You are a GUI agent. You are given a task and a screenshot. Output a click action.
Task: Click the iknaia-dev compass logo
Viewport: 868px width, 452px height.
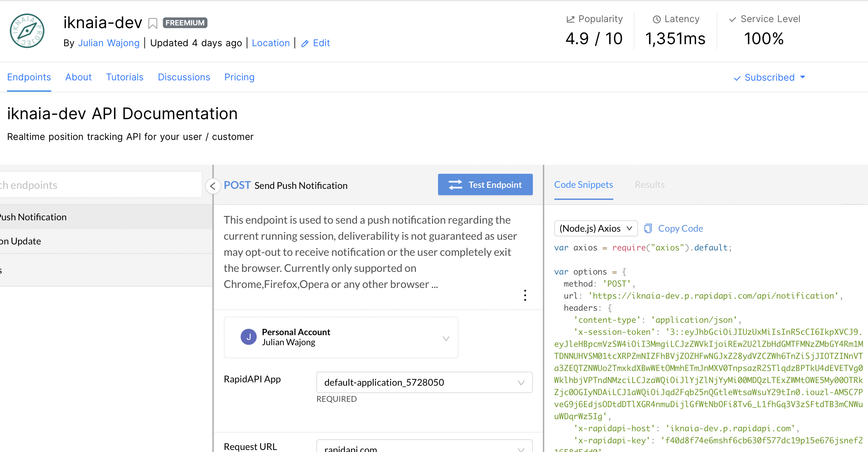27,30
